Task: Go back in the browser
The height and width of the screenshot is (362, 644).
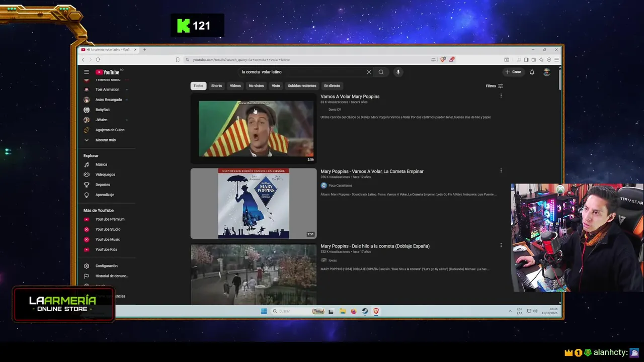Action: pyautogui.click(x=84, y=60)
